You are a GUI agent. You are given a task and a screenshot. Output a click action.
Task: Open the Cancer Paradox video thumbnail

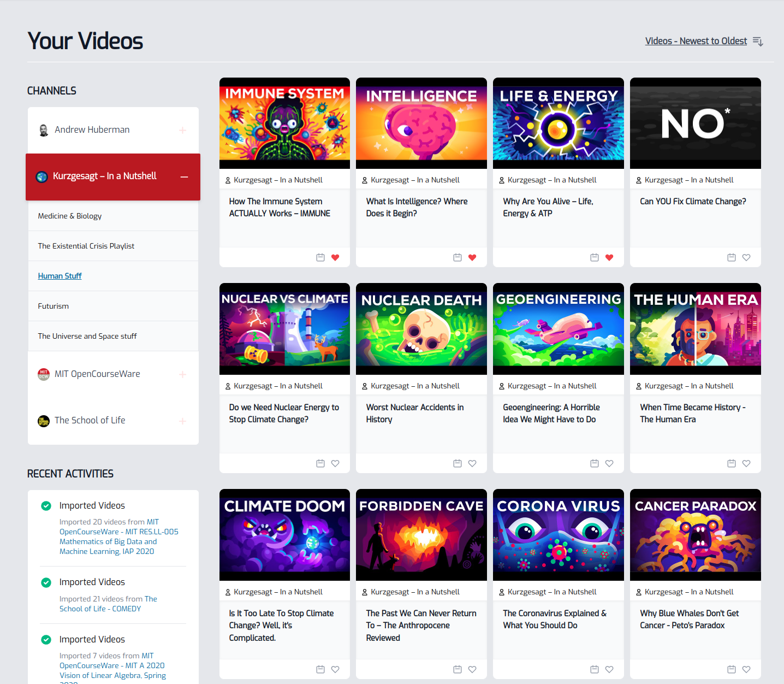(696, 535)
